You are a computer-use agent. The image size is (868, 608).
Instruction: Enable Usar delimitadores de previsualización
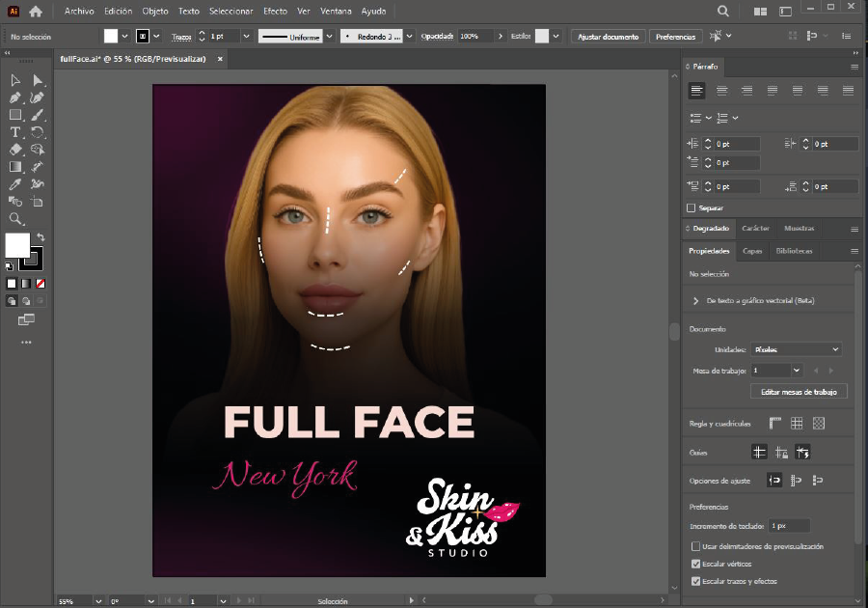click(x=695, y=546)
